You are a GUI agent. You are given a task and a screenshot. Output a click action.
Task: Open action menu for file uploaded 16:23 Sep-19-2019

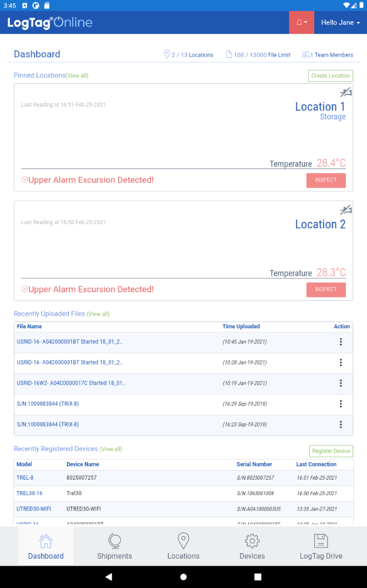341,424
